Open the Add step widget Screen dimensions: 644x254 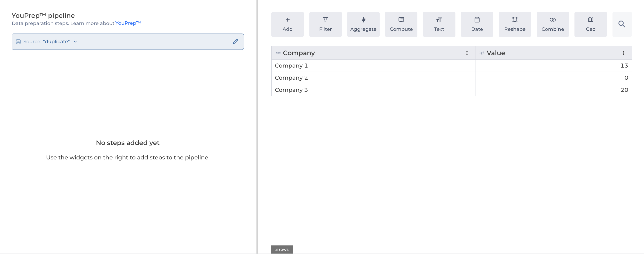[x=287, y=24]
